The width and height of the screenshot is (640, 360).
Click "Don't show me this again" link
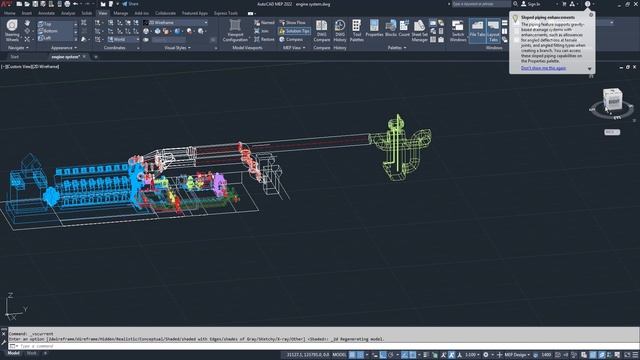[543, 68]
